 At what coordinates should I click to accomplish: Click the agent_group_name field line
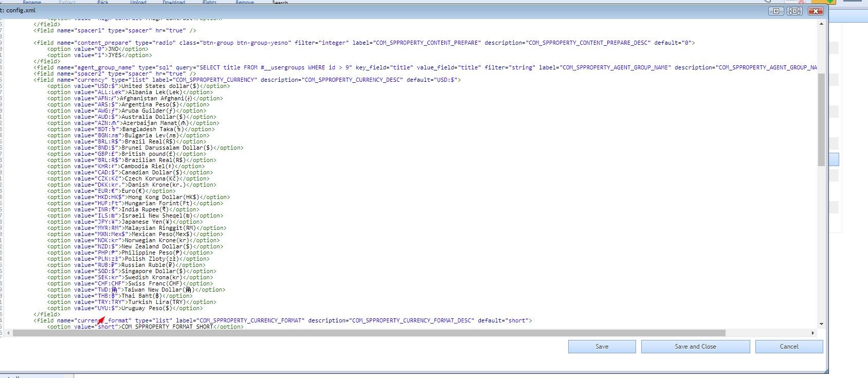(425, 67)
